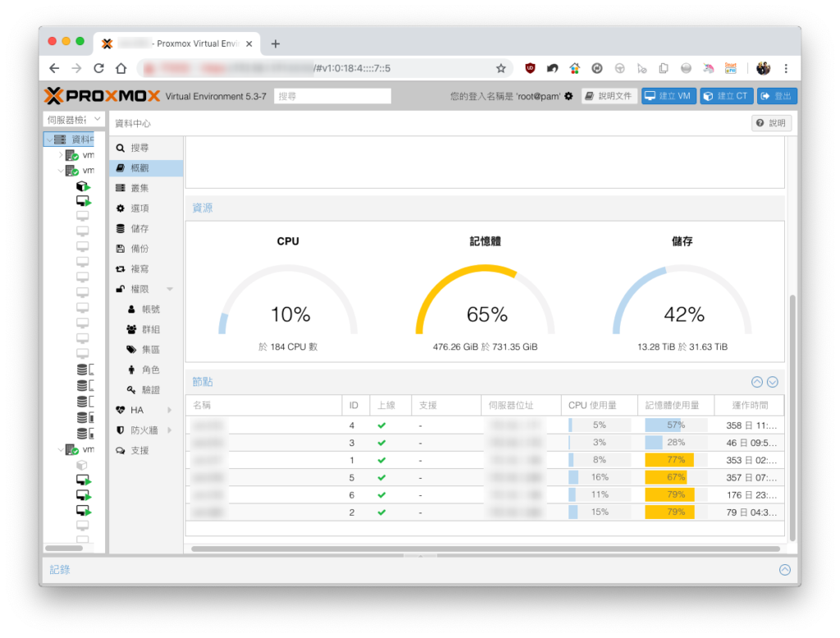Select 概觀 in the datacenter menu
This screenshot has width=840, height=638.
[x=146, y=168]
